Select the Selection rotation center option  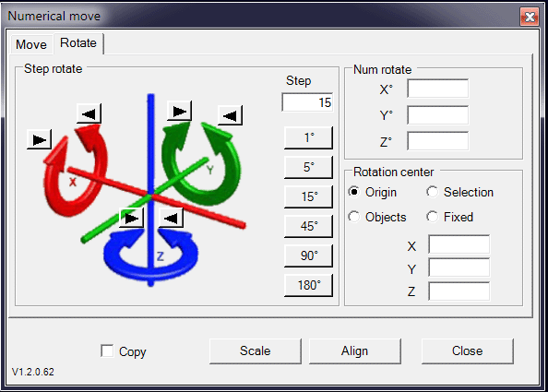point(460,192)
